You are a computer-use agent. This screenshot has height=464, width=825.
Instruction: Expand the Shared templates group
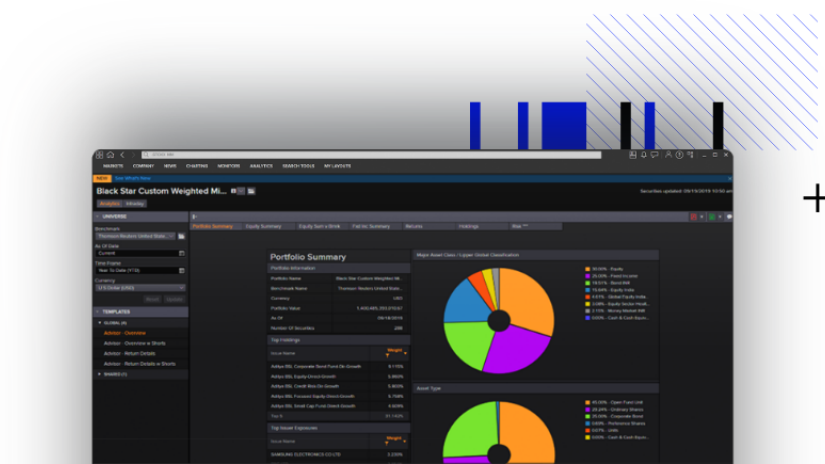pos(99,374)
